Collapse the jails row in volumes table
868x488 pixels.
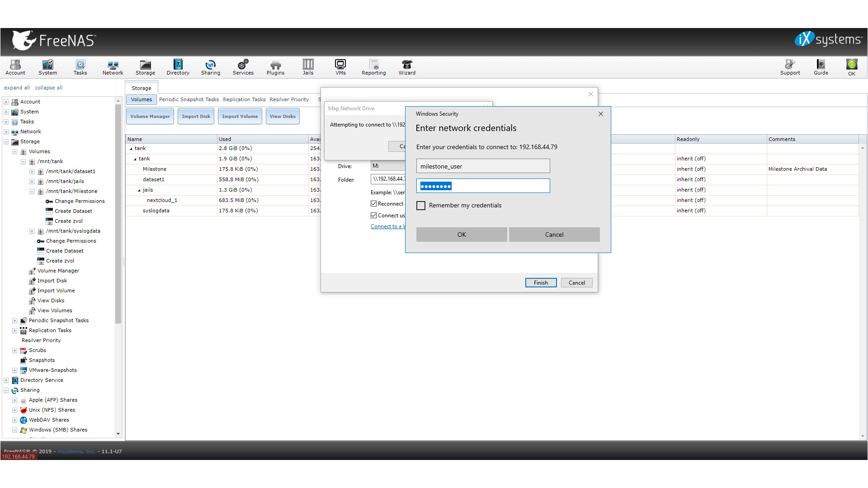coord(139,190)
